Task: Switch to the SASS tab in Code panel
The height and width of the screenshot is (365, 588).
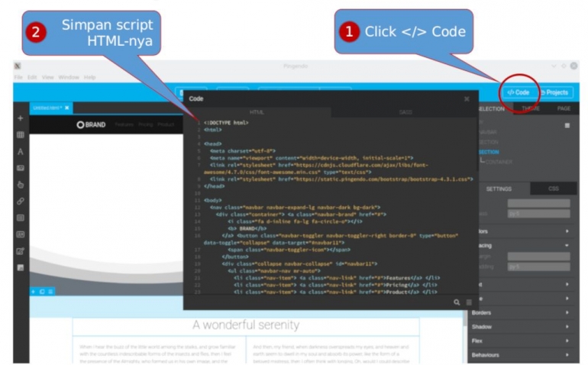Action: [x=405, y=112]
